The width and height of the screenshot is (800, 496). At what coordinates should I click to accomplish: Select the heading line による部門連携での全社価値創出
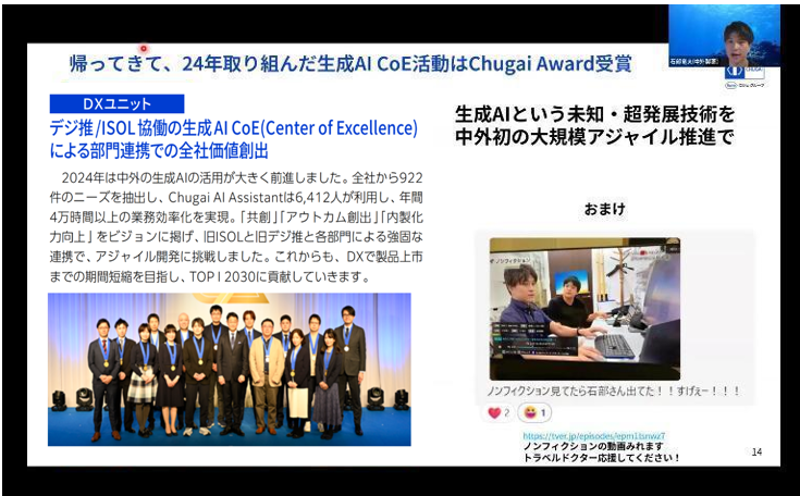pos(159,151)
